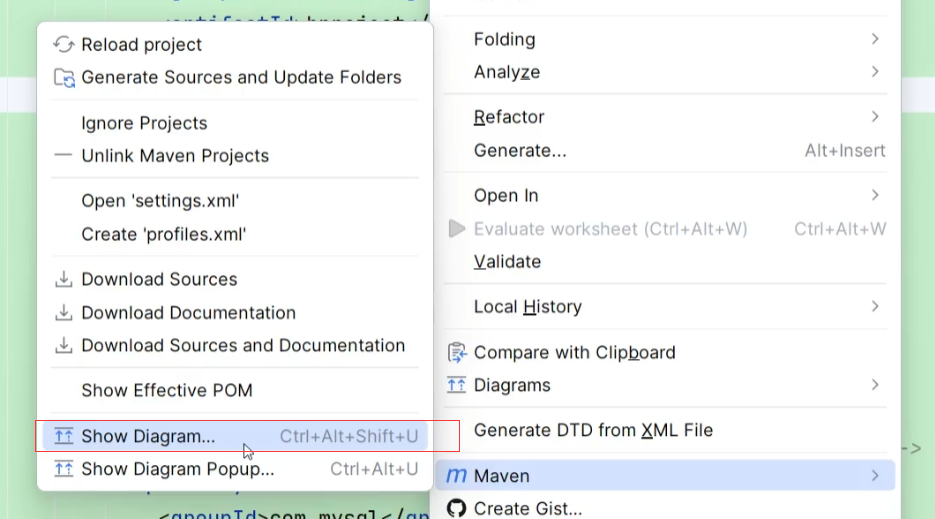Choose Generate DTD from XML File

[x=593, y=431]
